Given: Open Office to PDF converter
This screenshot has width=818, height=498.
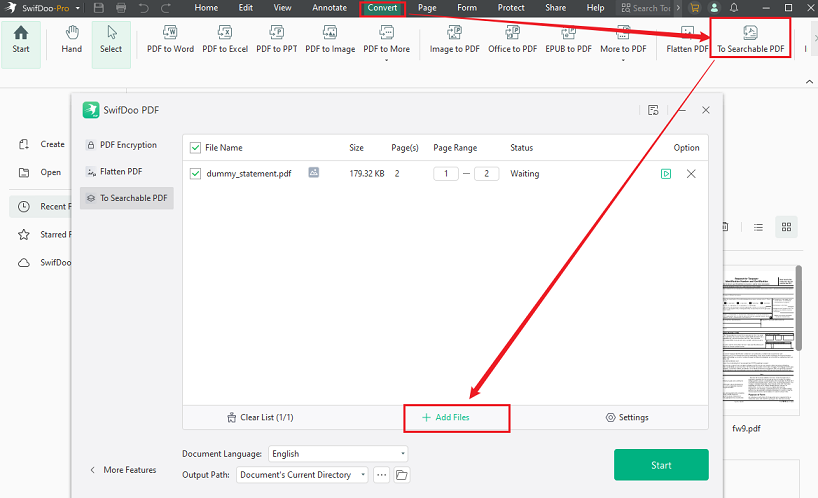Looking at the screenshot, I should (512, 40).
